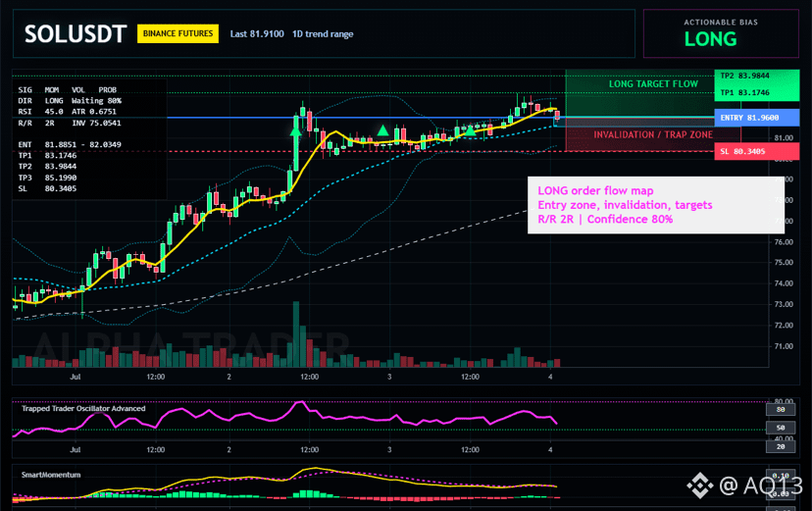Image resolution: width=812 pixels, height=511 pixels.
Task: Click the LONG TARGET FLOW zone label
Action: coord(653,84)
